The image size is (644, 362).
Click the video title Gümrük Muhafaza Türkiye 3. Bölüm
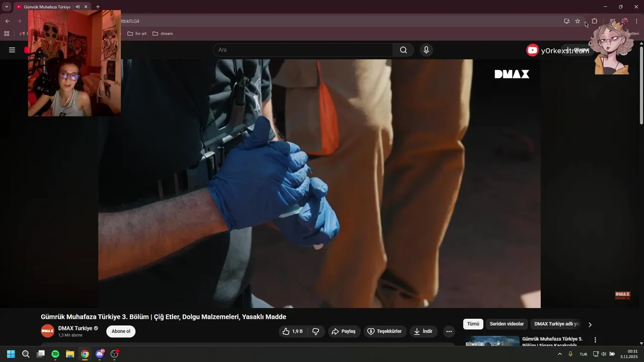tap(164, 317)
